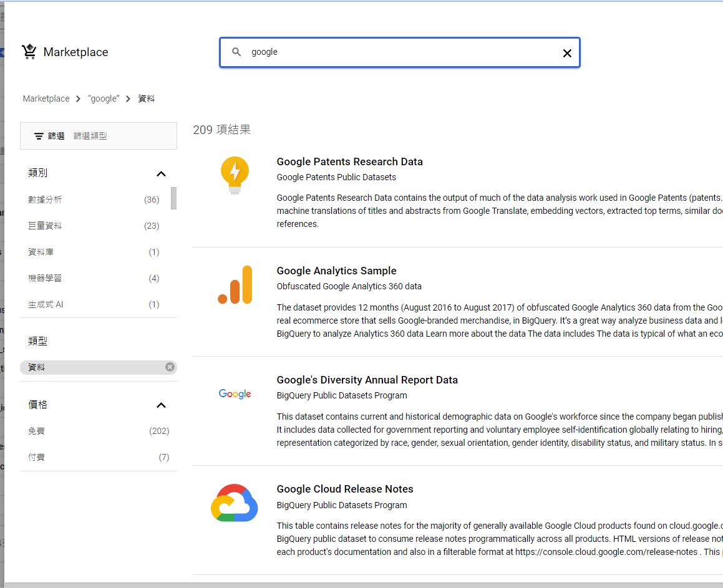This screenshot has width=723, height=588.
Task: Click the Google logo for Diversity Report
Action: 235,393
